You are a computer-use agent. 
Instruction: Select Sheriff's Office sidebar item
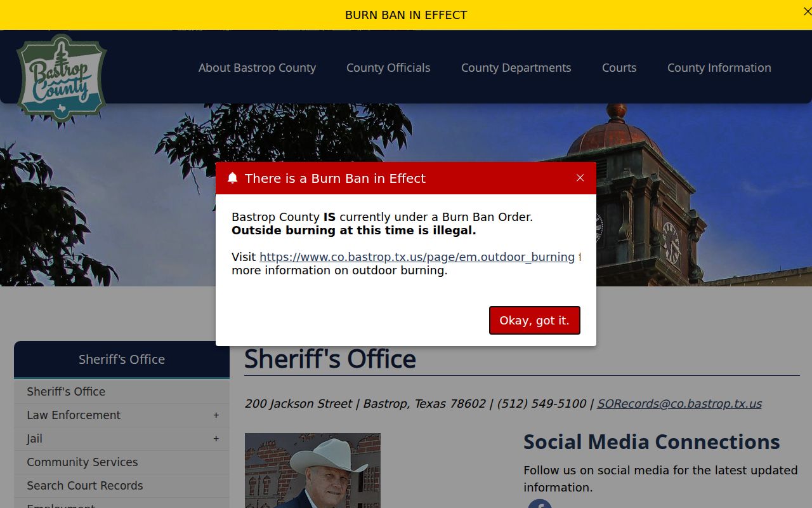(122, 392)
